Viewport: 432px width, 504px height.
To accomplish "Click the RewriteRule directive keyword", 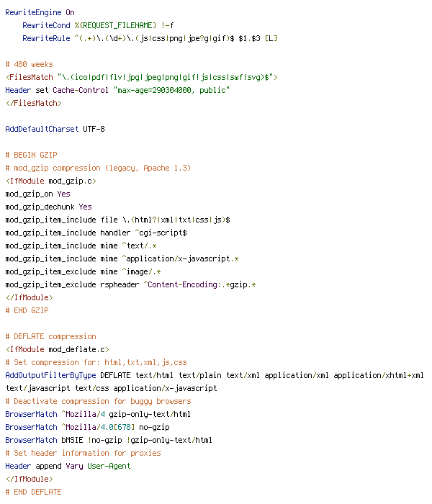I will click(x=46, y=38).
